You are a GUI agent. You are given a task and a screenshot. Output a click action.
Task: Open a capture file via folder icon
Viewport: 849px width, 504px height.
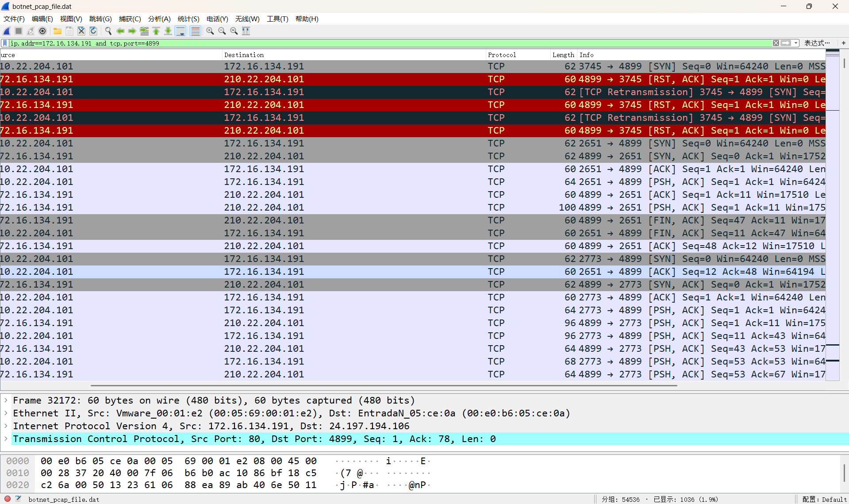(58, 31)
